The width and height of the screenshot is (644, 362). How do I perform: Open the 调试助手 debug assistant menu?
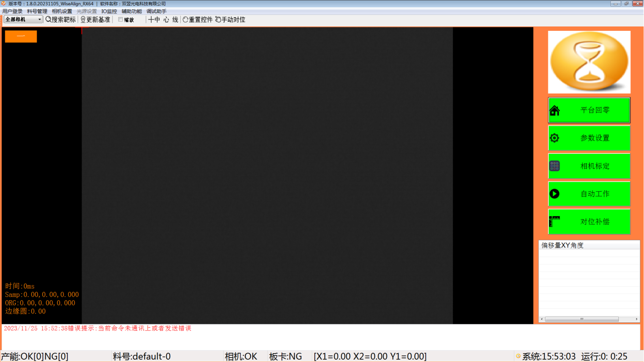click(156, 11)
